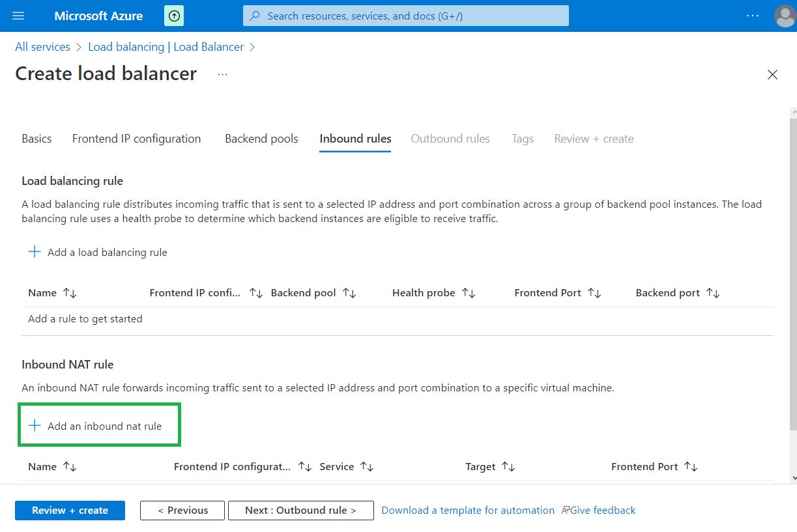Screen dimensions: 797x532
Task: Click the scrollbar down arrow
Action: (793, 478)
